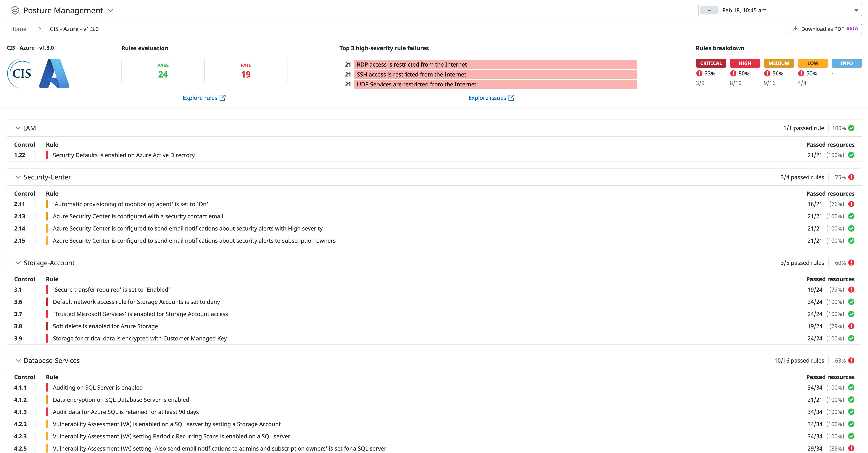
Task: Click external-link icon next to Explore rules
Action: coord(222,98)
